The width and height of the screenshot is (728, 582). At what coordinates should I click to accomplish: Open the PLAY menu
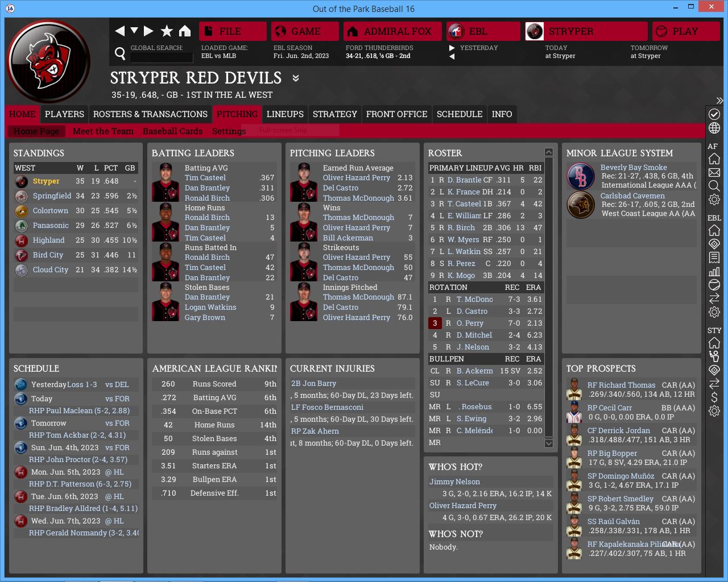click(x=686, y=31)
